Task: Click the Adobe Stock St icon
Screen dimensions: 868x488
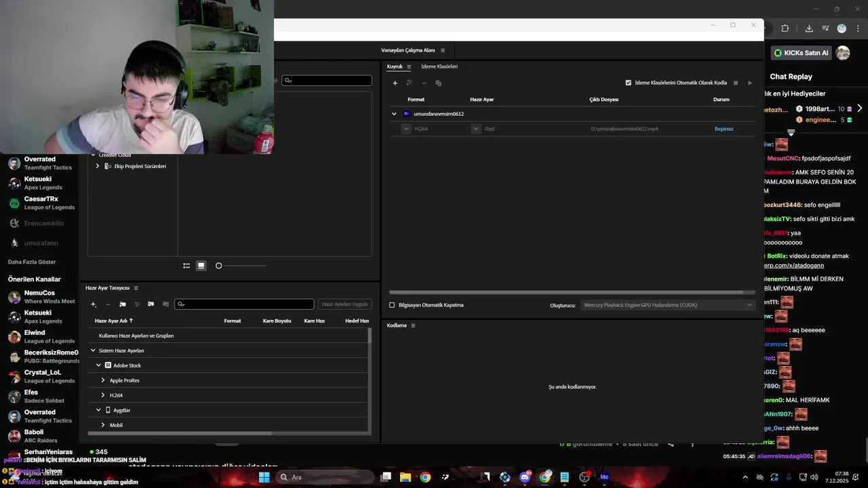Action: 108,365
